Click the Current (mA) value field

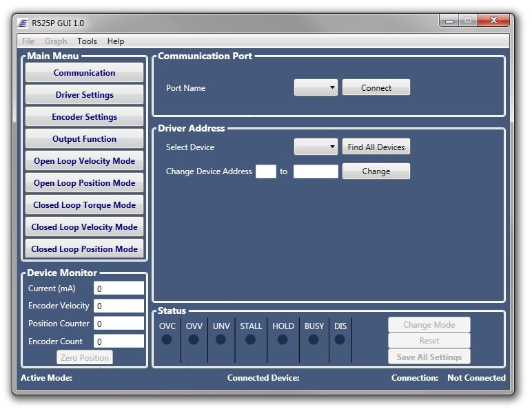point(119,288)
